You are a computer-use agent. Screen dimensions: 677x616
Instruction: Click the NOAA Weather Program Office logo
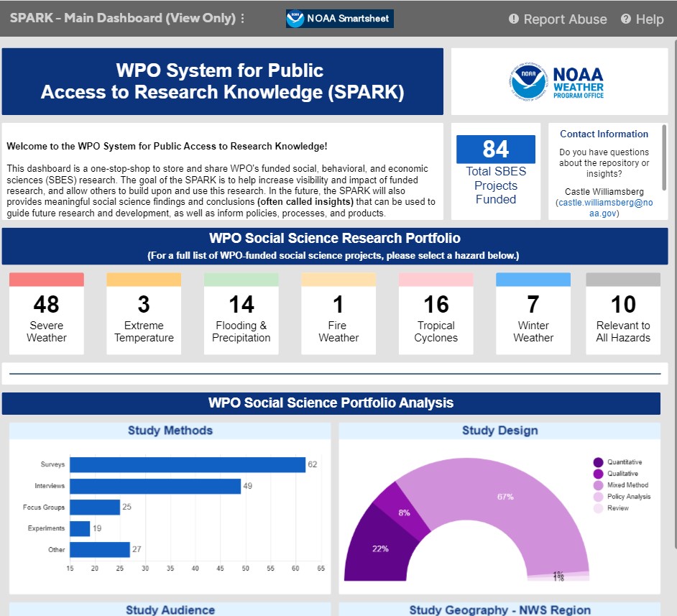pyautogui.click(x=557, y=82)
